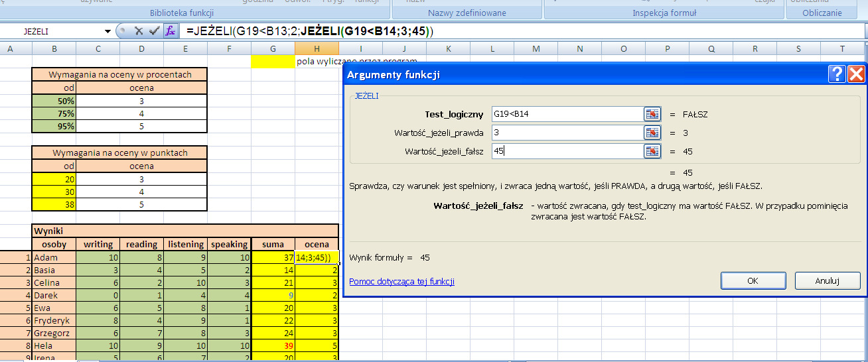Click the 'Wymagania na oceny w punktach' cell

coord(119,152)
